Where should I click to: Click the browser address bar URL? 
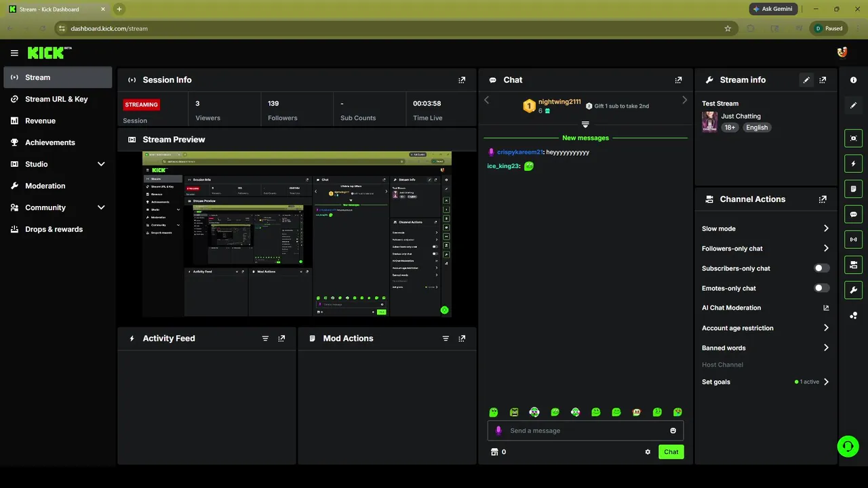click(x=109, y=28)
